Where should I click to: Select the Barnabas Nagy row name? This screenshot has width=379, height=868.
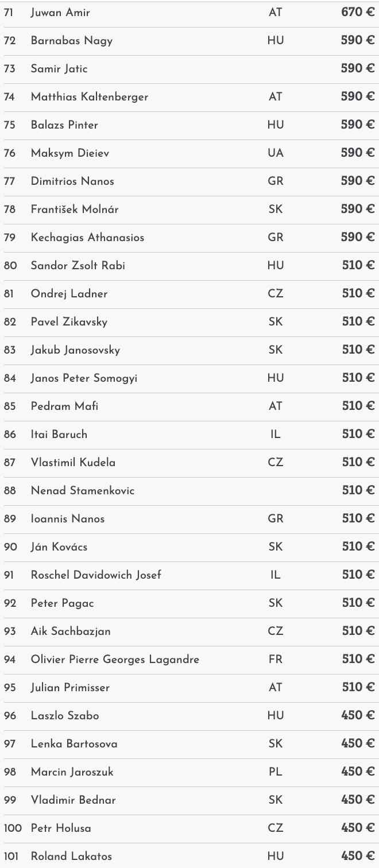pos(71,41)
